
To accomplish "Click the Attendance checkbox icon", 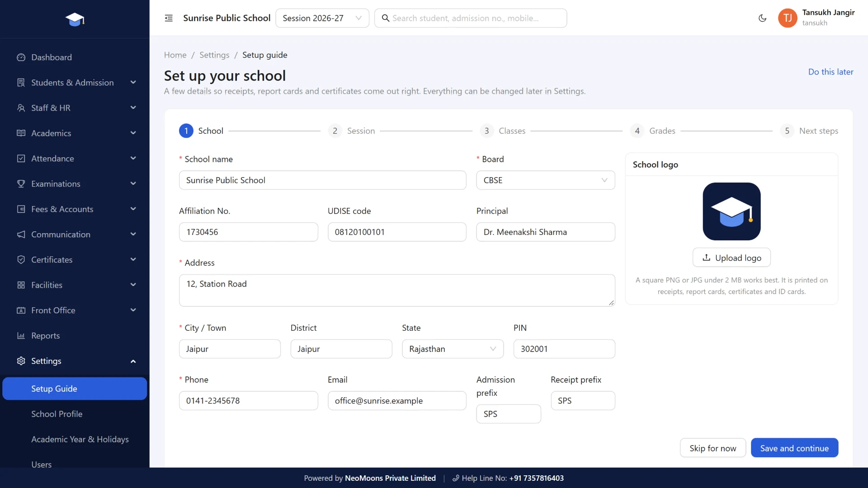I will [21, 159].
